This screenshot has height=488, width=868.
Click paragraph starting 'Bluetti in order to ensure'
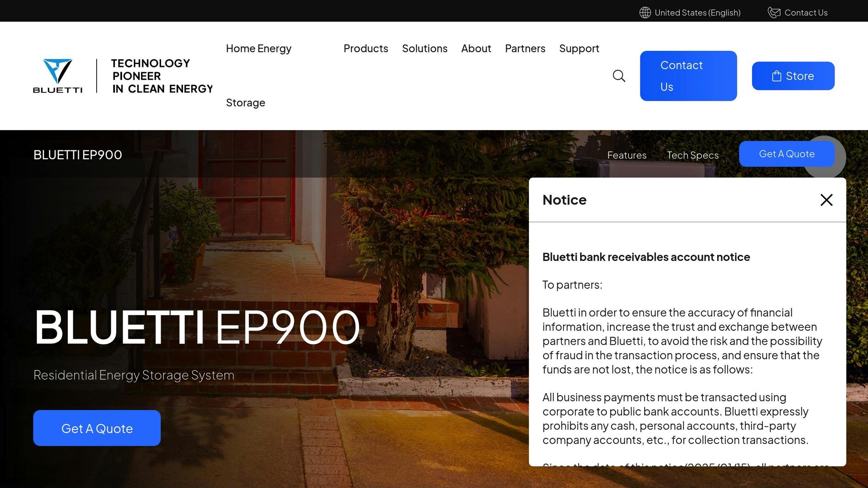click(x=682, y=341)
